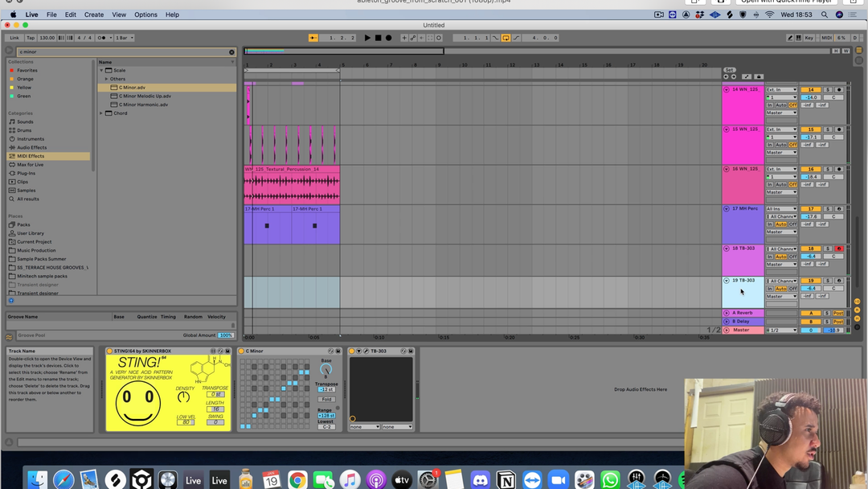Expand the Chord folder in browser
Screen dimensions: 868x489
[x=101, y=113]
